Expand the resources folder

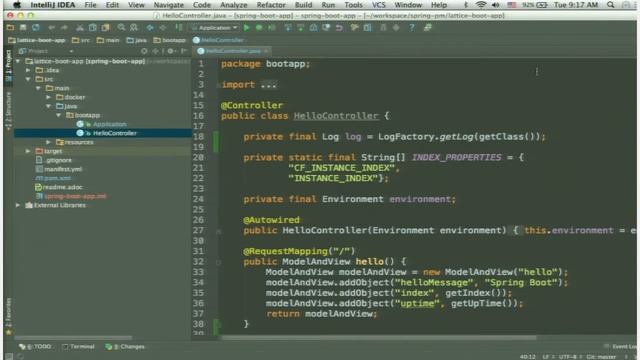48,142
